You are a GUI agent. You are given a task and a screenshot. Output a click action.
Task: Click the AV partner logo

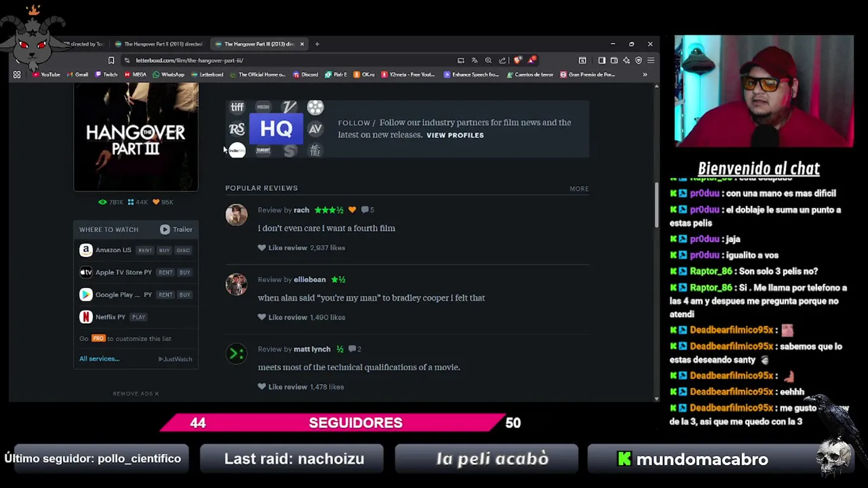pos(315,129)
